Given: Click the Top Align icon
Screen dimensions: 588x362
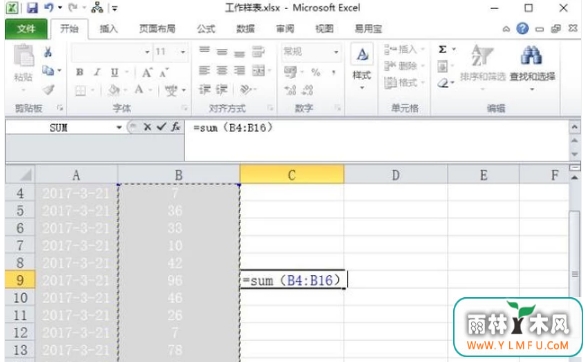Looking at the screenshot, I should click(204, 51).
